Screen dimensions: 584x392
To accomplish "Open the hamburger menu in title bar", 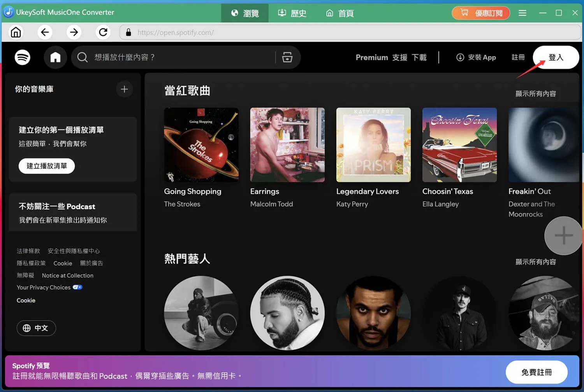I will coord(522,13).
